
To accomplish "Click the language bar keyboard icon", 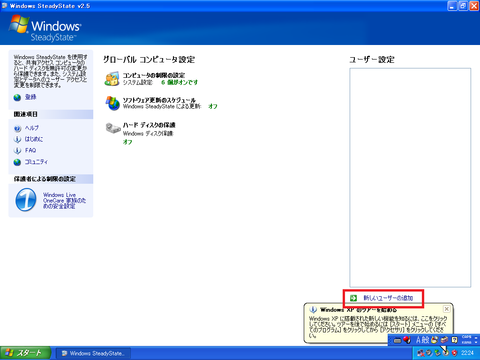I will click(397, 340).
